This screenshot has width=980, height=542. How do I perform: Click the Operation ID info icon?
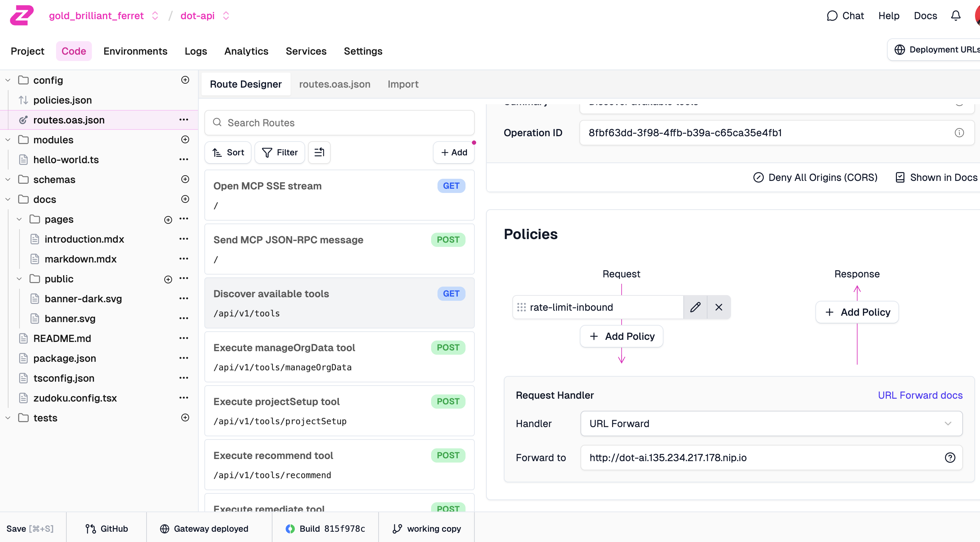(959, 133)
